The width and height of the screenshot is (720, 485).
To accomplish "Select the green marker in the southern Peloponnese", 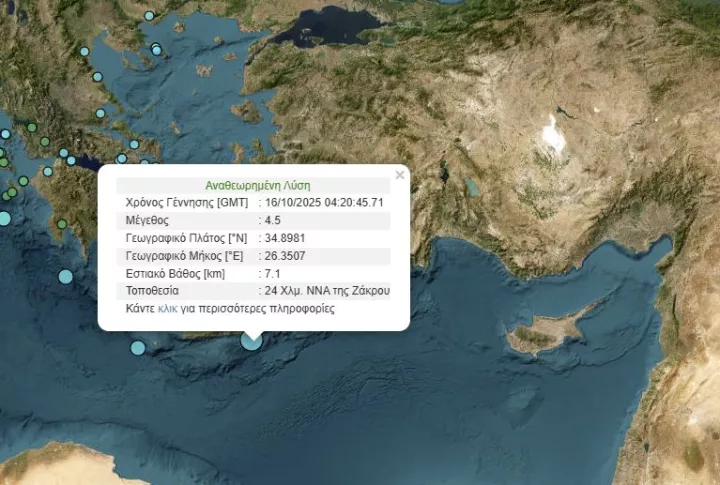I will click(x=62, y=223).
